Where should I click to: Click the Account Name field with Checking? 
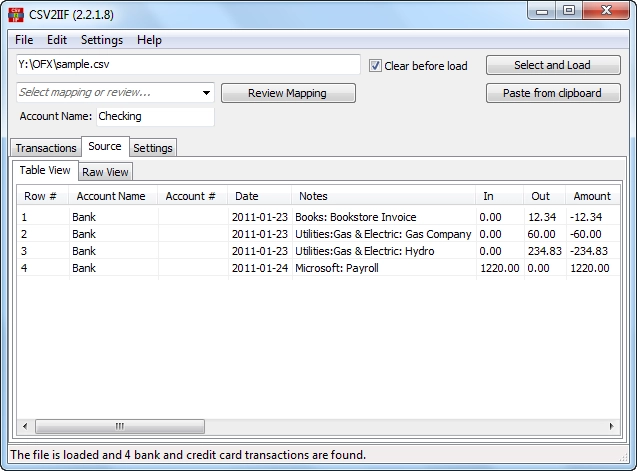155,116
